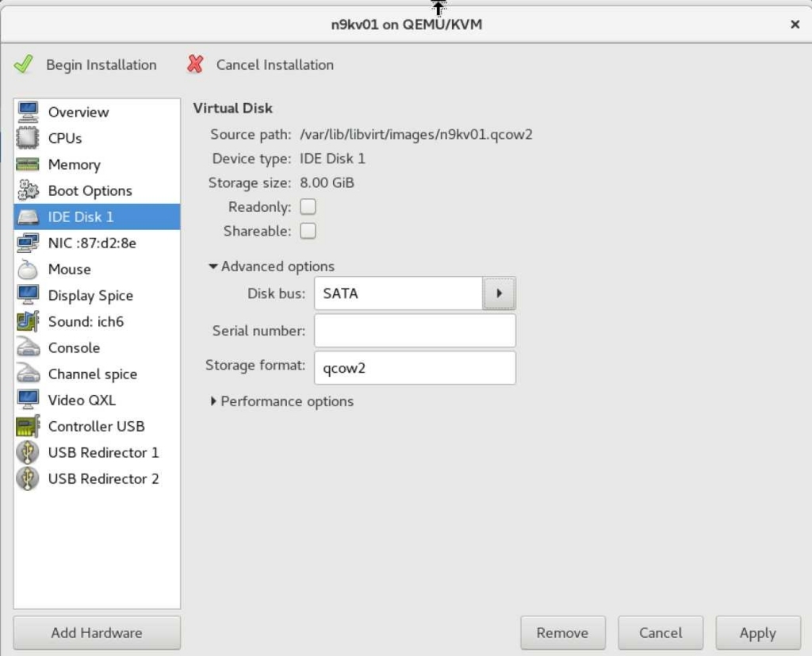Select the Controller USB card icon
The height and width of the screenshot is (656, 812).
28,426
